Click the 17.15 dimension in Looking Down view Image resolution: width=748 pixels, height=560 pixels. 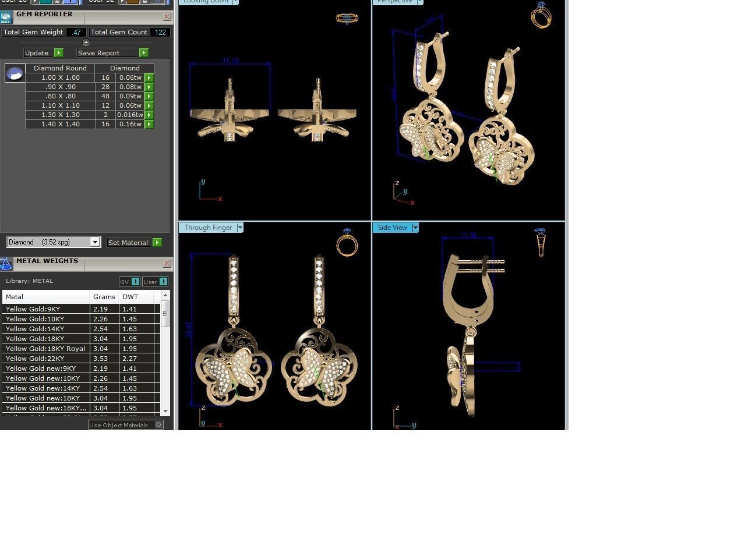point(231,61)
